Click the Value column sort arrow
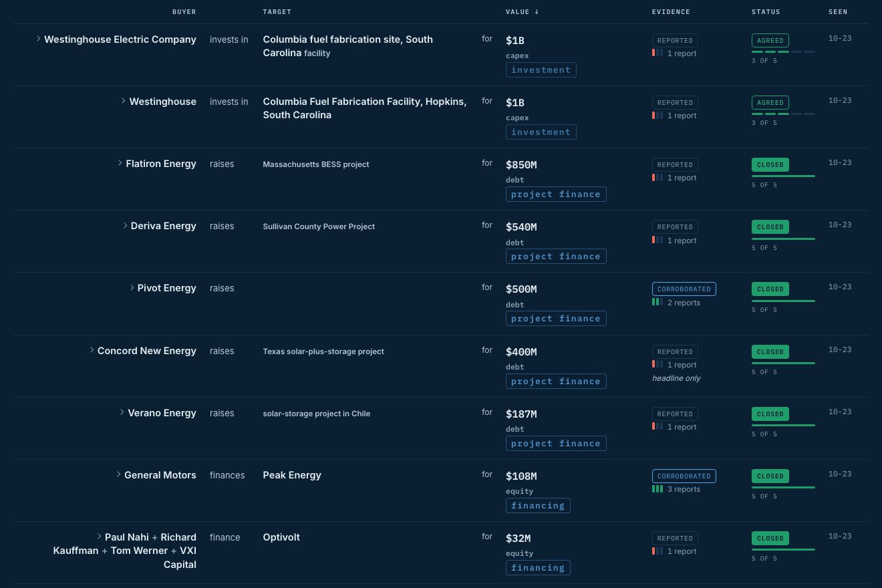882x588 pixels. (x=537, y=12)
